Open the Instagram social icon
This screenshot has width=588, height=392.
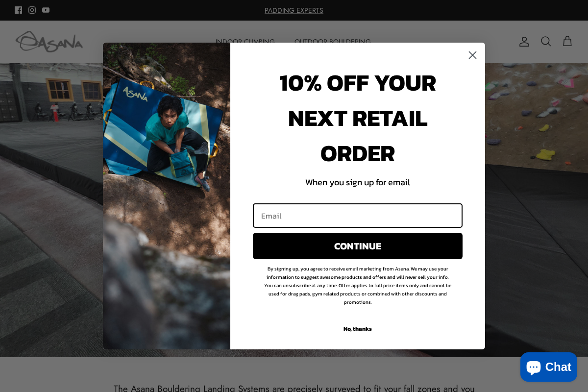(32, 10)
